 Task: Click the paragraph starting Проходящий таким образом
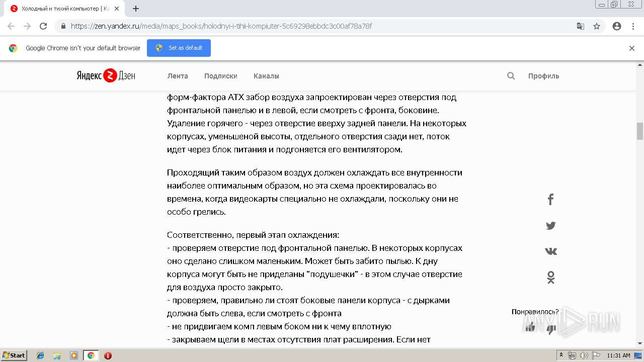click(314, 192)
